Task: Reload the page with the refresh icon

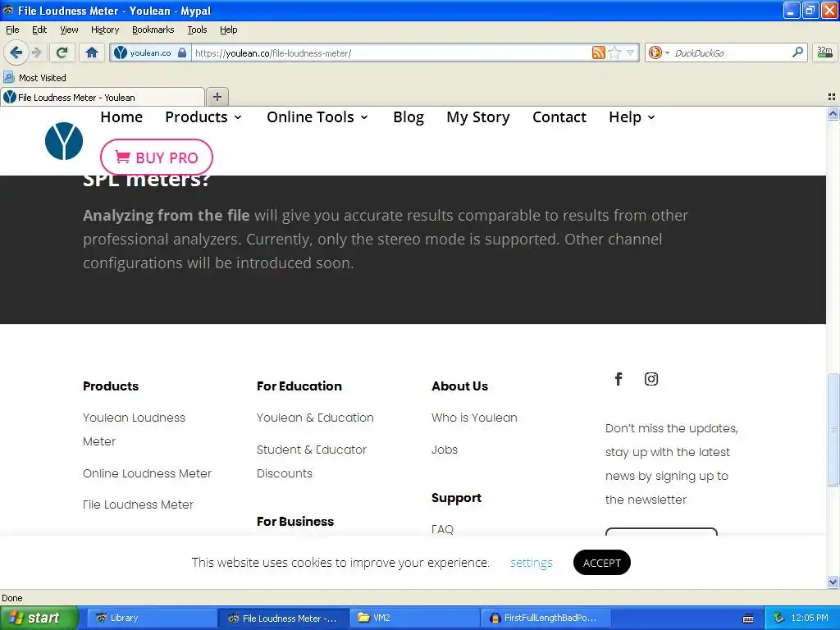Action: coord(62,52)
